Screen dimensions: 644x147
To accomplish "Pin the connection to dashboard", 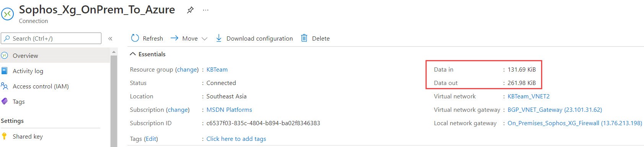I will tap(190, 10).
